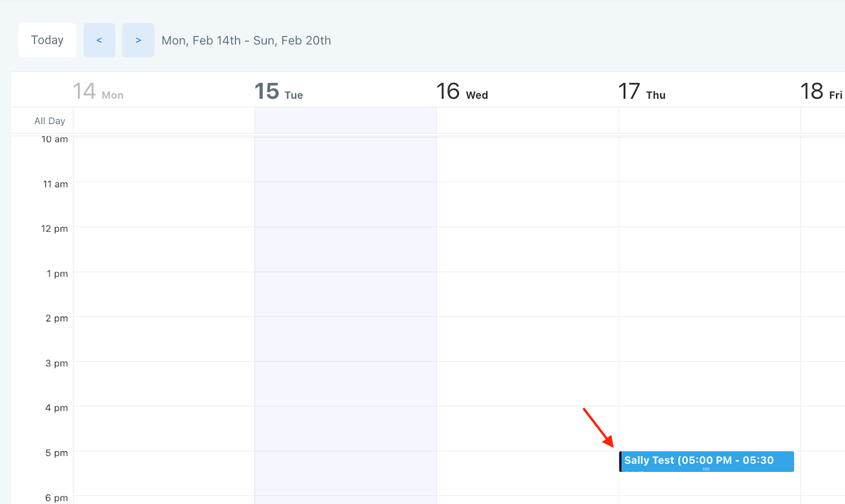Image resolution: width=845 pixels, height=504 pixels.
Task: Select the 14 Mon day header
Action: click(x=98, y=91)
